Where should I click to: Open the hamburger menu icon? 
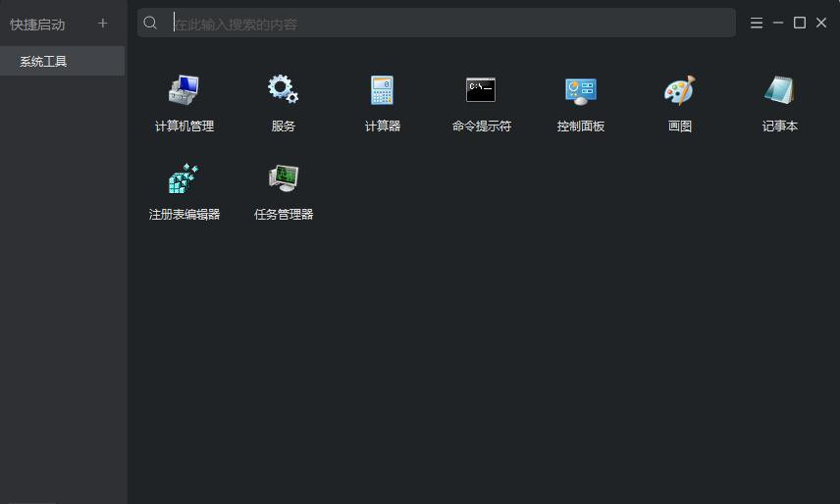[x=757, y=23]
